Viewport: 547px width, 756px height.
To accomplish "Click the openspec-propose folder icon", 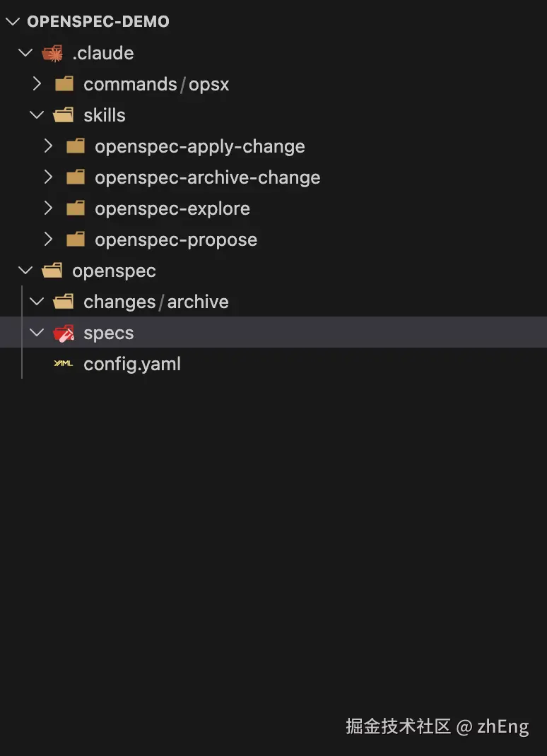I will coord(75,240).
